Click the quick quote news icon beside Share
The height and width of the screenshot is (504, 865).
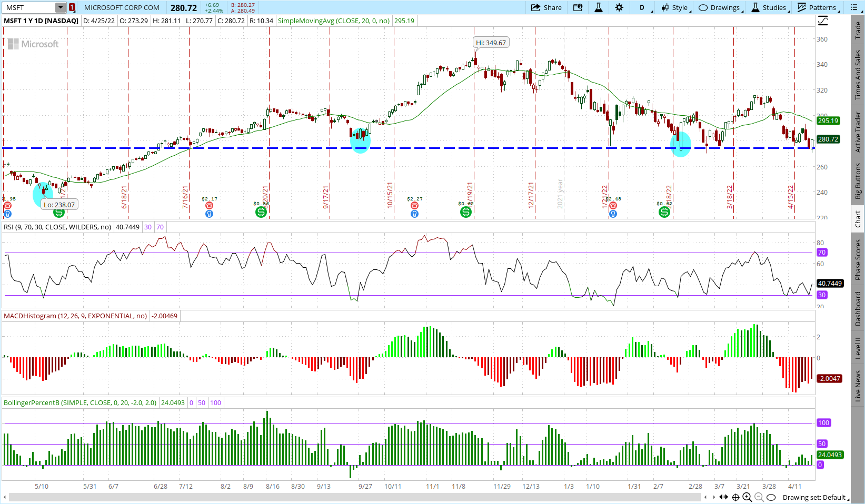click(x=578, y=7)
